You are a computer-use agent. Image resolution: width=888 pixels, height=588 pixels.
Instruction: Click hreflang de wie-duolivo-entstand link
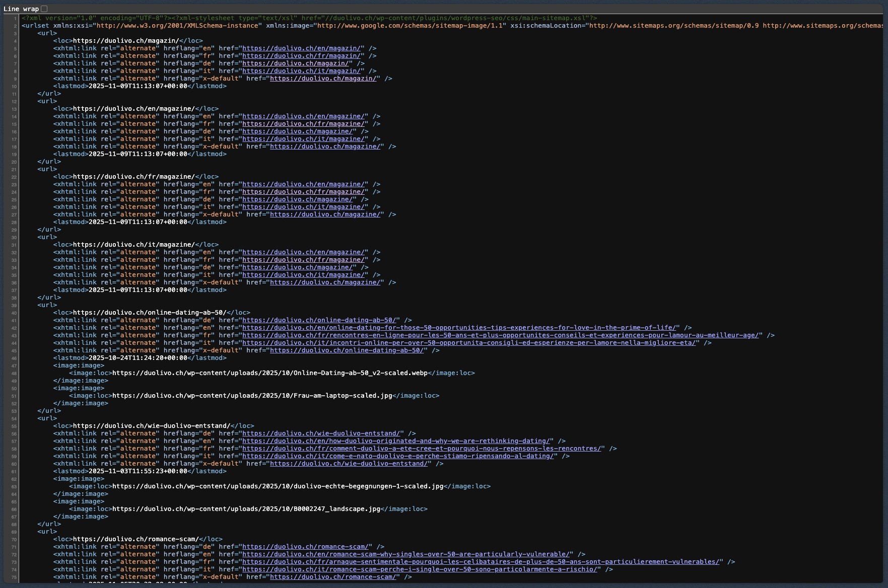[x=321, y=433]
